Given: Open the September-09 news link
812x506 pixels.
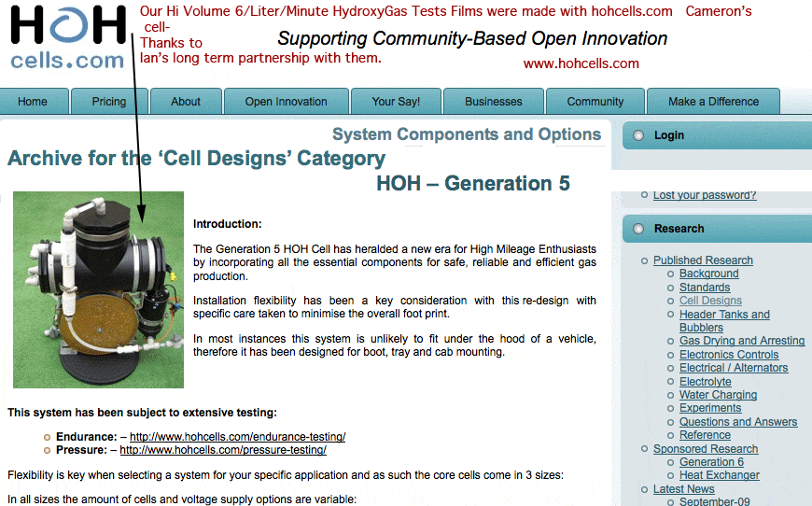Looking at the screenshot, I should (715, 501).
